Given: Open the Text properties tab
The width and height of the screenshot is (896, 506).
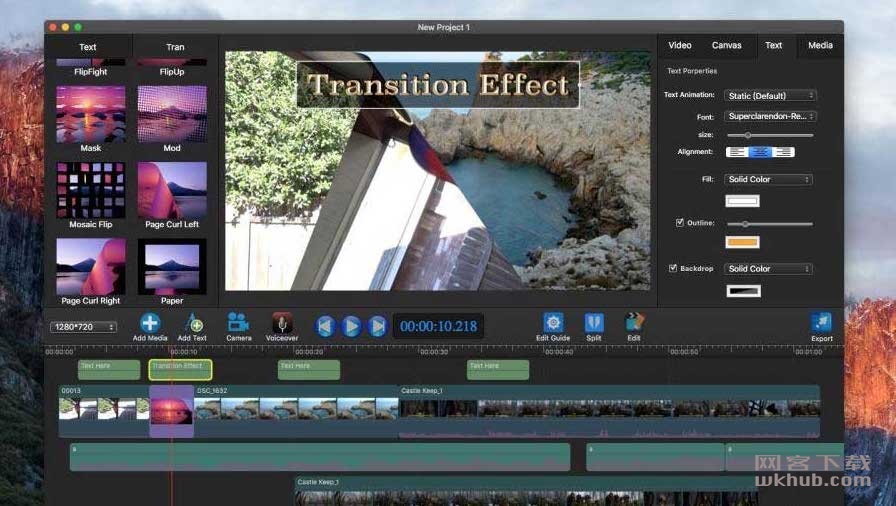Looking at the screenshot, I should [x=773, y=45].
